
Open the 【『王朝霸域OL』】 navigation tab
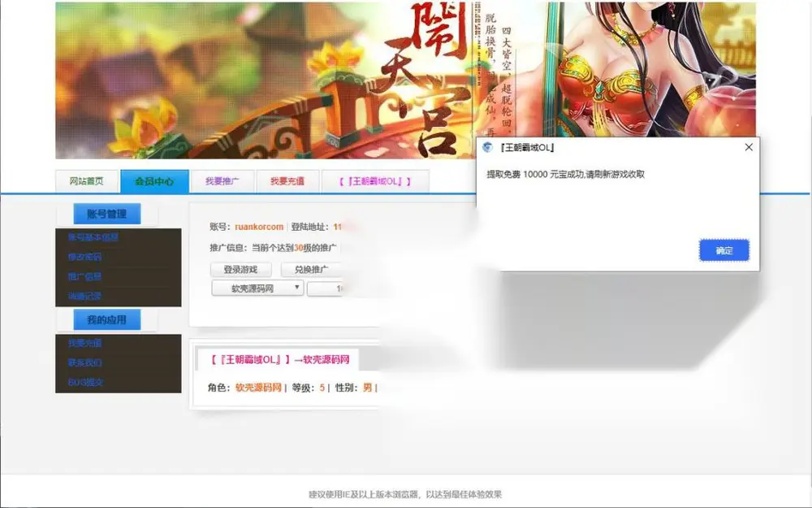[375, 181]
